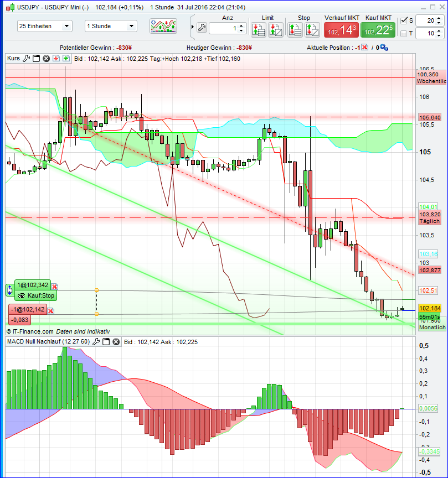The image size is (448, 478).
Task: Buy at market 102,225 button
Action: (x=378, y=30)
